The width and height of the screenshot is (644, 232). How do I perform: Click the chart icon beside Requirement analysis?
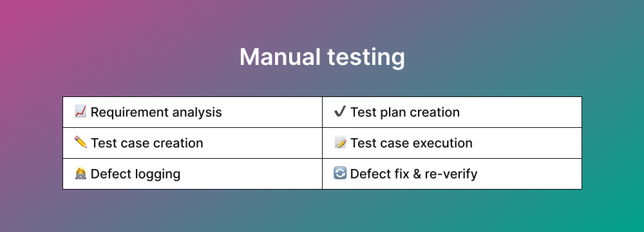(80, 111)
